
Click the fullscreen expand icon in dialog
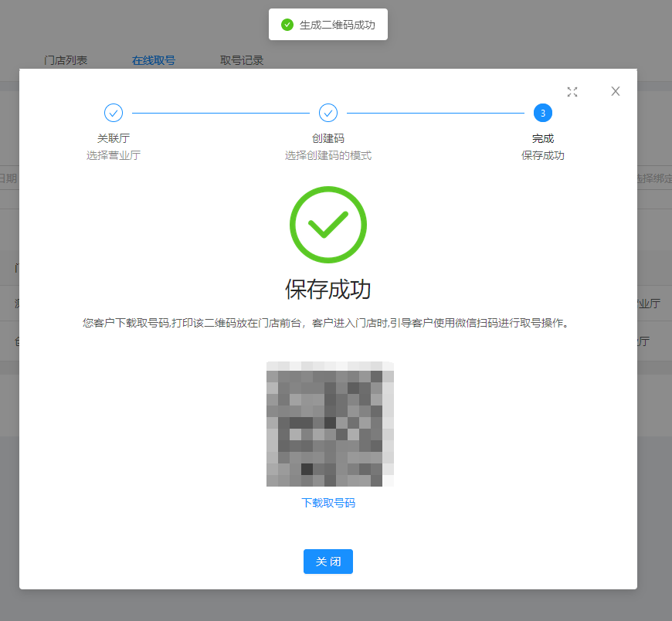[x=572, y=92]
